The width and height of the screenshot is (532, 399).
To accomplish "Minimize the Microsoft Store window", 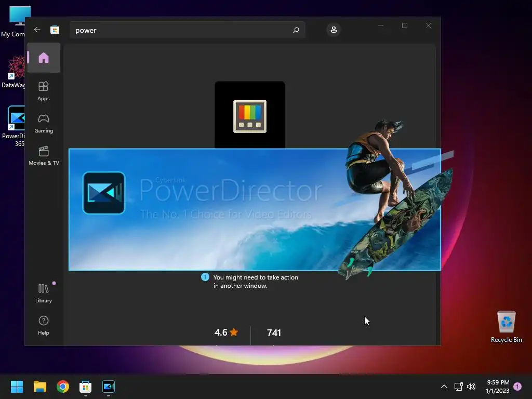I will click(381, 25).
